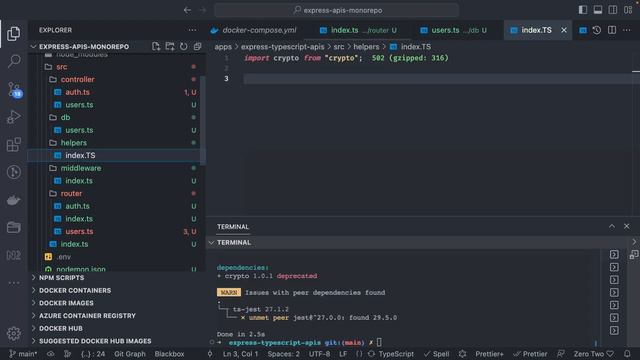Close the index.TS editor tab

point(564,30)
